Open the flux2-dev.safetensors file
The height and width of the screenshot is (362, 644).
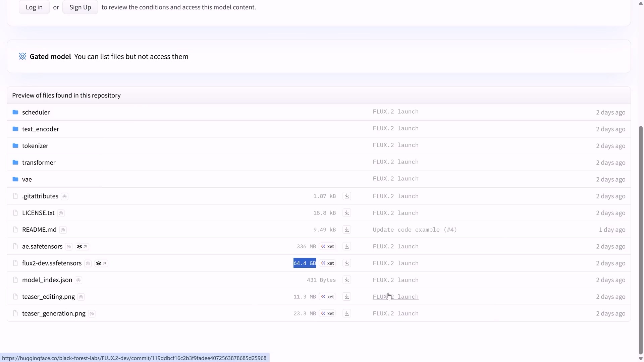click(x=52, y=263)
